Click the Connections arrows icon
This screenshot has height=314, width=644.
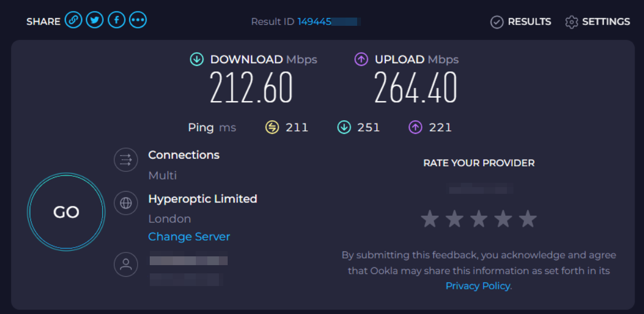[x=126, y=160]
